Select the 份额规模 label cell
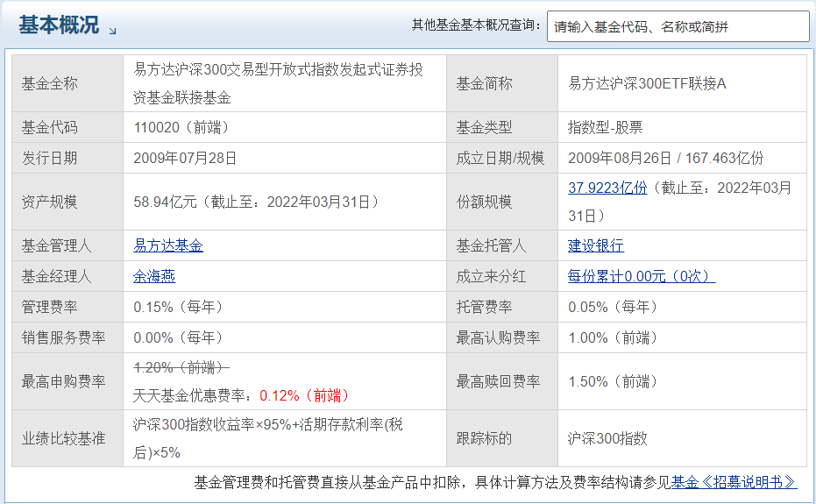Screen dimensions: 816x504 pos(502,202)
